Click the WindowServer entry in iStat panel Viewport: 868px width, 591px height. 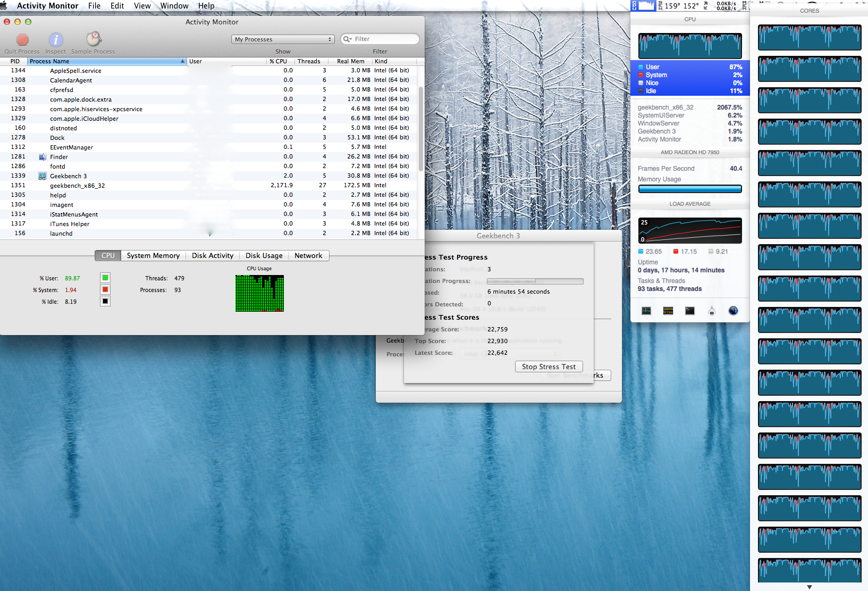(x=690, y=123)
